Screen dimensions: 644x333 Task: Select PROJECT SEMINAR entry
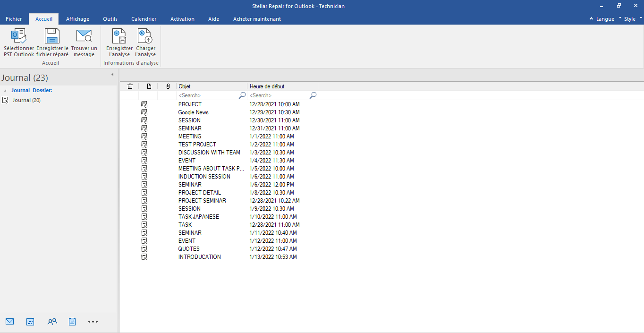202,201
